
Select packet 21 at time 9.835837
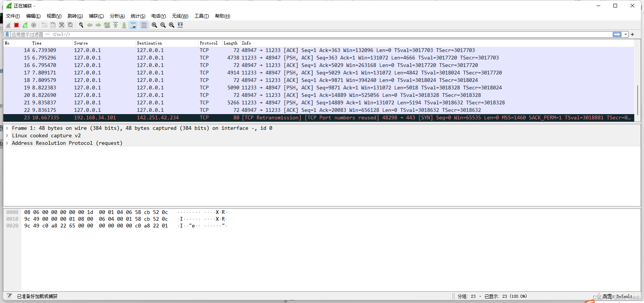319,102
